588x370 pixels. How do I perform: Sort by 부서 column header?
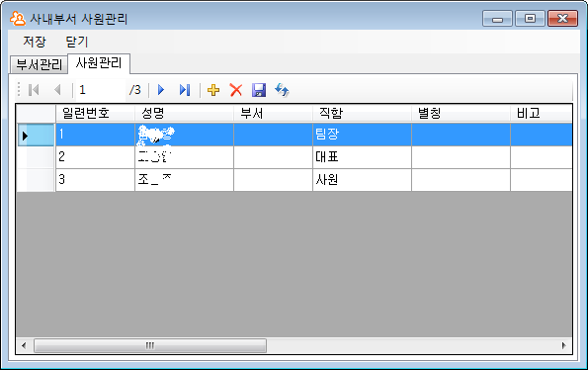pos(273,113)
